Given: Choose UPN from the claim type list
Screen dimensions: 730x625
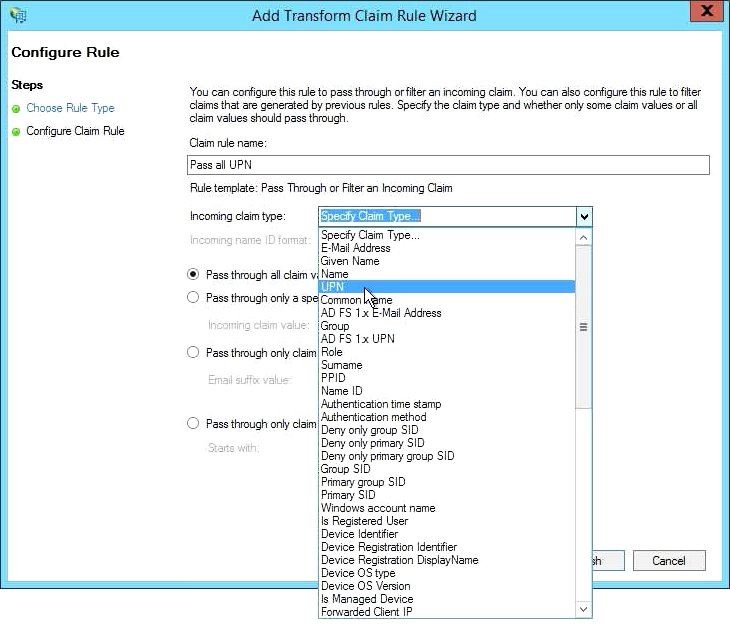Looking at the screenshot, I should coord(332,287).
